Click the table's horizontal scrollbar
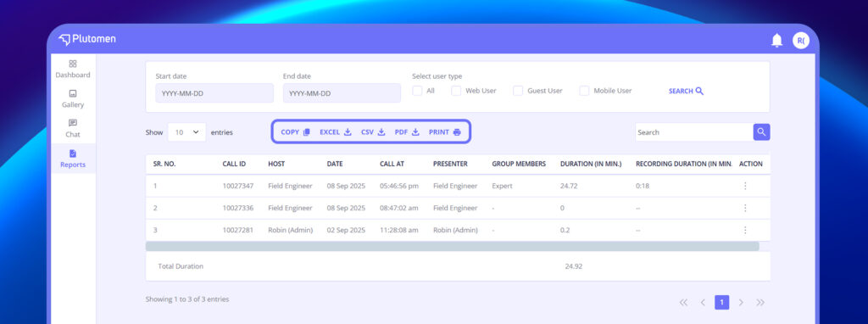 click(x=453, y=247)
